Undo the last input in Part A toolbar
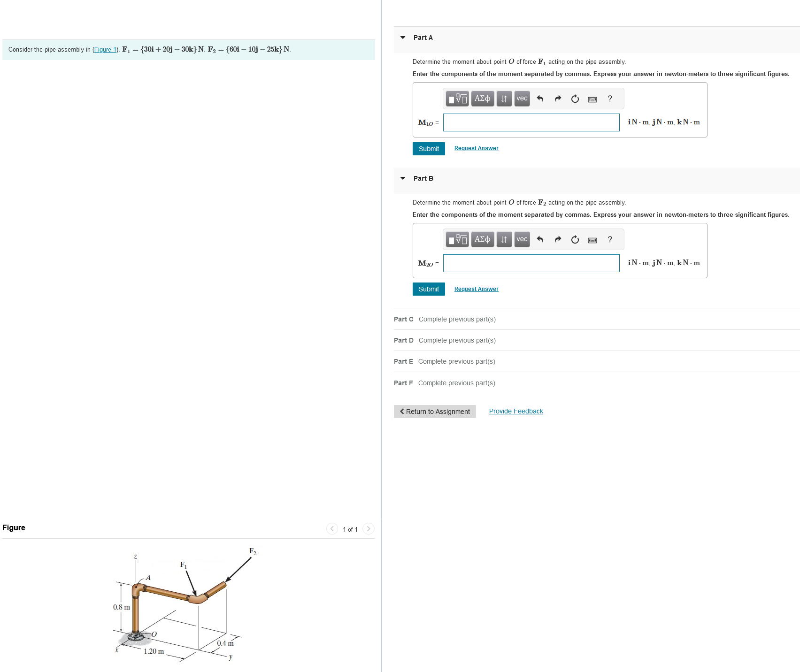The image size is (800, 672). (540, 99)
